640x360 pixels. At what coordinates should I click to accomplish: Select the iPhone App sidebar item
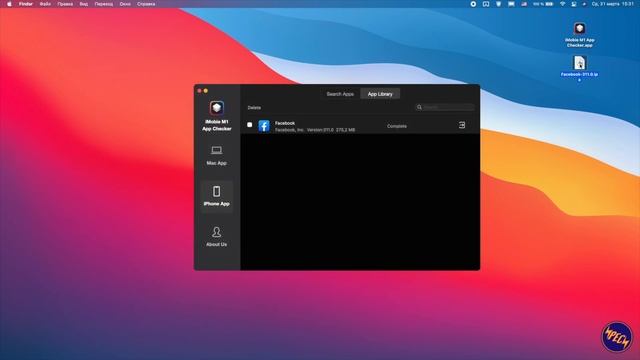[x=216, y=196]
